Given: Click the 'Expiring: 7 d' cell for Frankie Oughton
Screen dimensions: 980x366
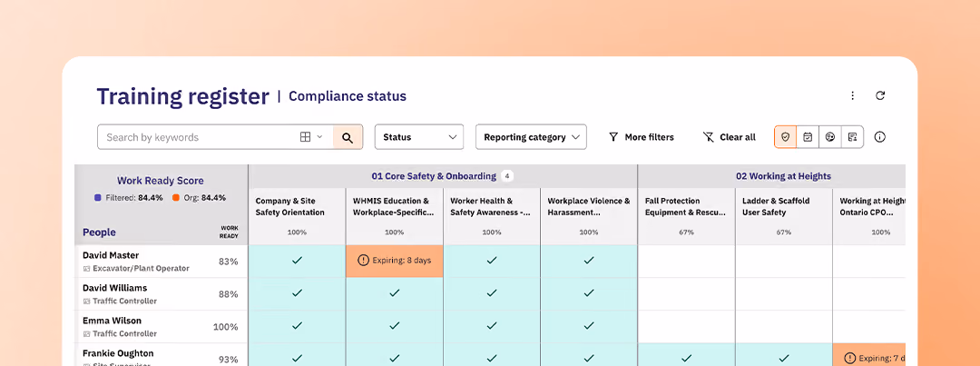Looking at the screenshot, I should point(869,357).
